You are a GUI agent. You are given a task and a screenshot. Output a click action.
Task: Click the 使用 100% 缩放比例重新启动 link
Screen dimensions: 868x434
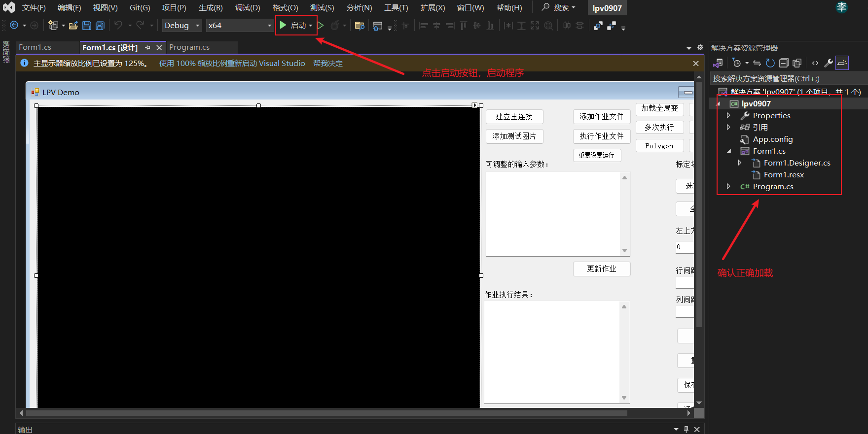coord(232,64)
